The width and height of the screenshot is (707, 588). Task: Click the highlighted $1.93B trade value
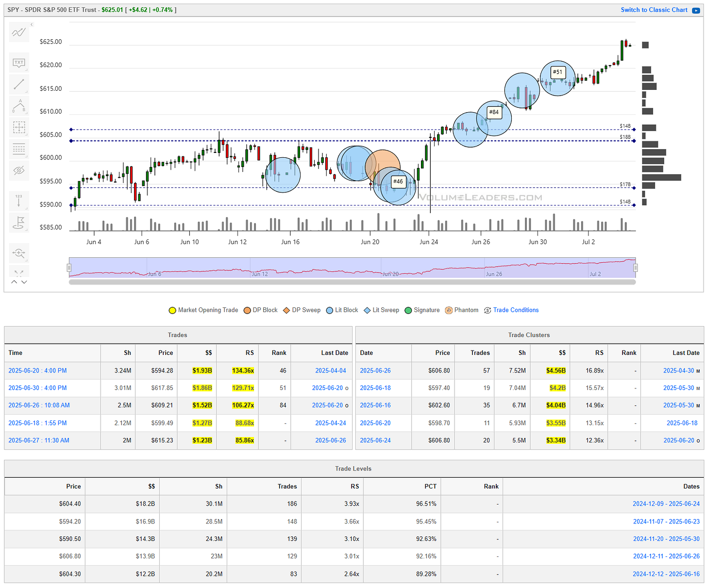[x=202, y=370]
